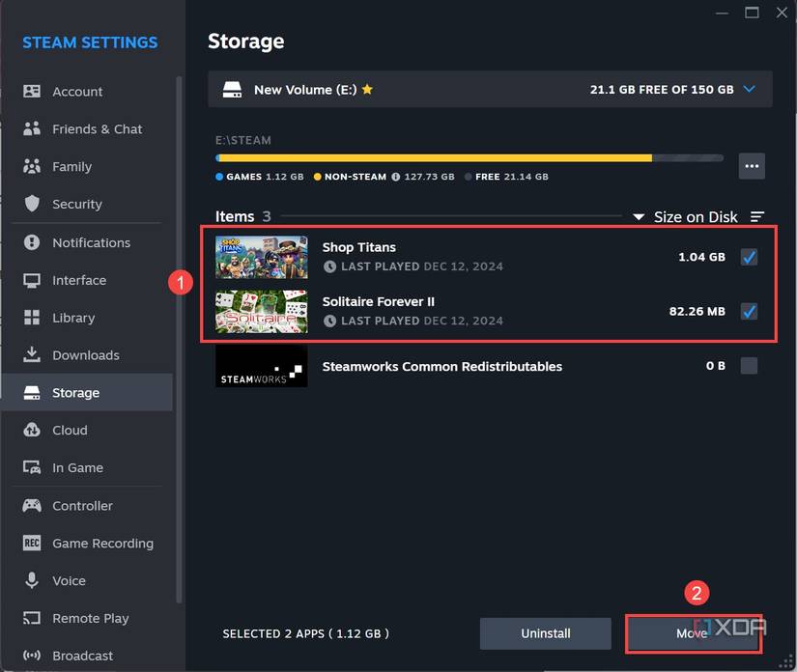This screenshot has height=672, width=797.
Task: Open the Size on Disk sort dropdown
Action: coord(685,217)
